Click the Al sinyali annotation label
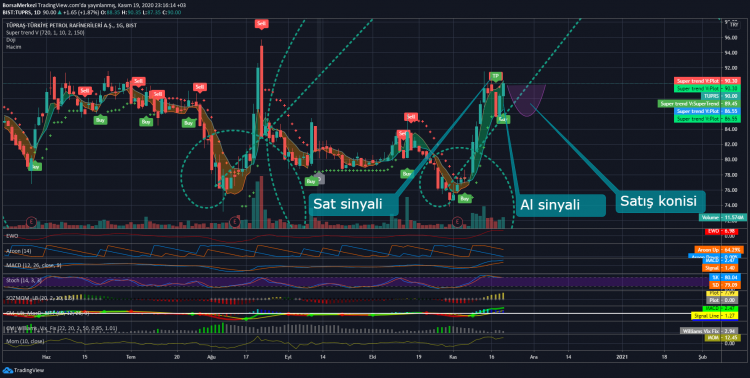The width and height of the screenshot is (750, 378). click(x=560, y=205)
